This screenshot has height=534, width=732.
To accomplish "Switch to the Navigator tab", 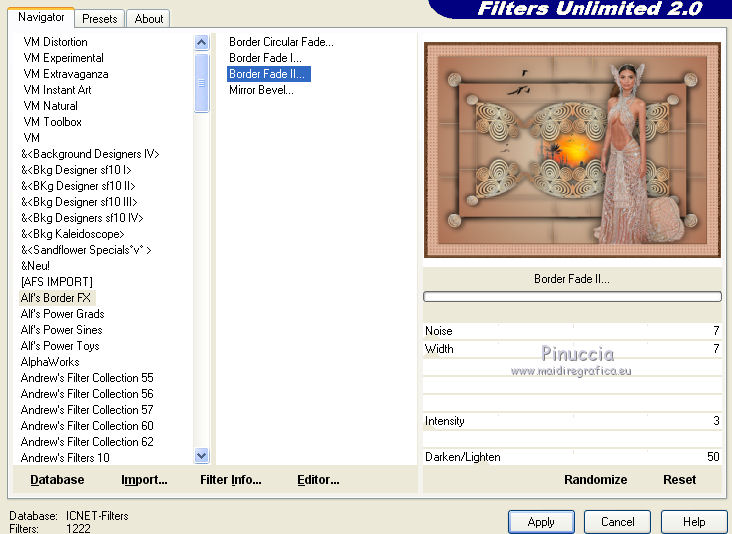I will [41, 18].
